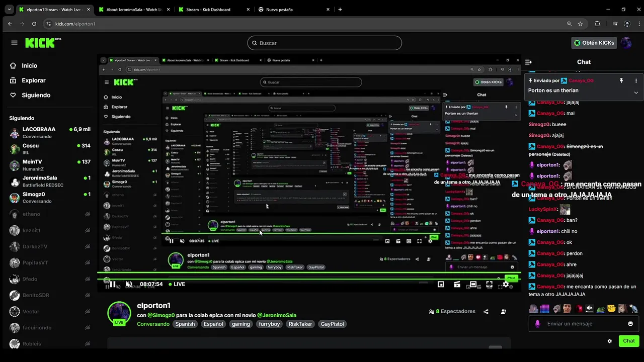Open MeinTV channel in sidebar
The height and width of the screenshot is (362, 644).
coord(49,165)
